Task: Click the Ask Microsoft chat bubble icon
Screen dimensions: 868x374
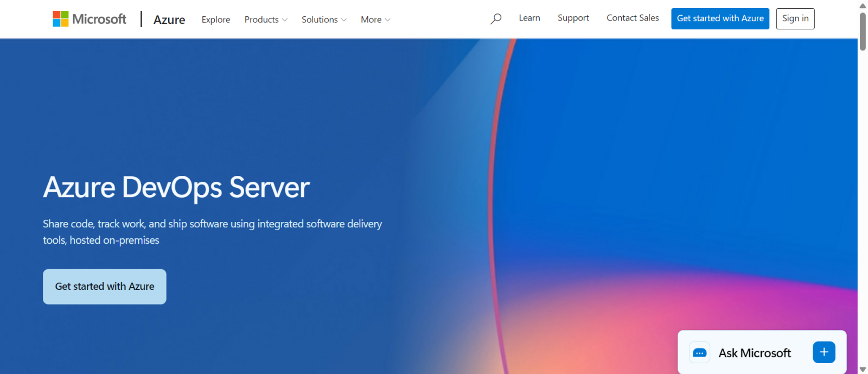Action: (699, 353)
